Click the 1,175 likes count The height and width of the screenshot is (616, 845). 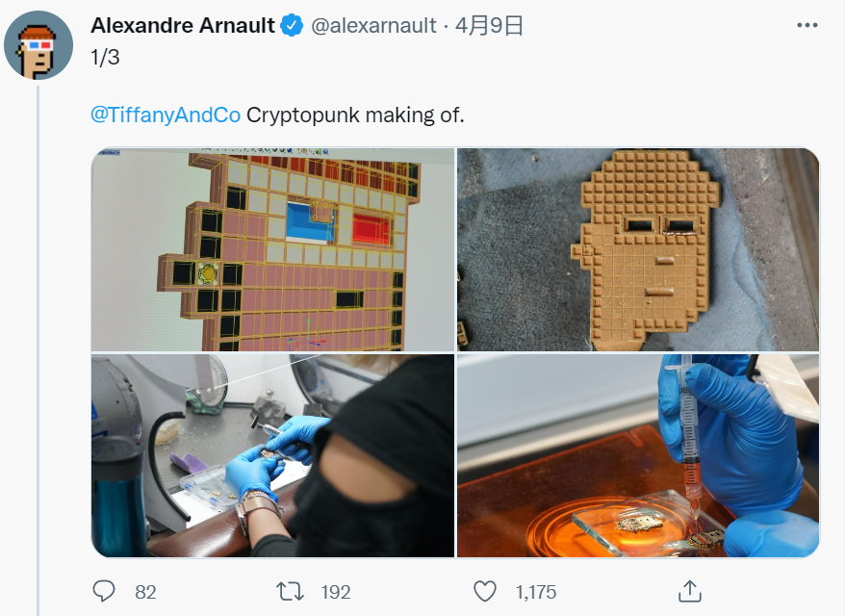(x=536, y=592)
